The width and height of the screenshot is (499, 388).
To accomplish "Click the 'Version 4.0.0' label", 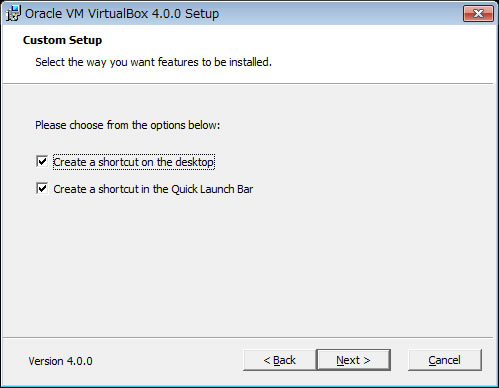I will pyautogui.click(x=61, y=361).
